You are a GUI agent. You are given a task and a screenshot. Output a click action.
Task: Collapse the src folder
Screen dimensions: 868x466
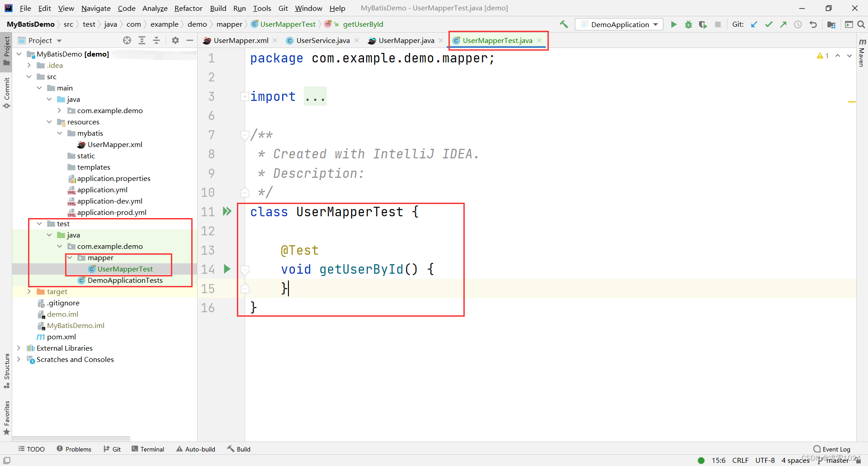[x=29, y=76]
